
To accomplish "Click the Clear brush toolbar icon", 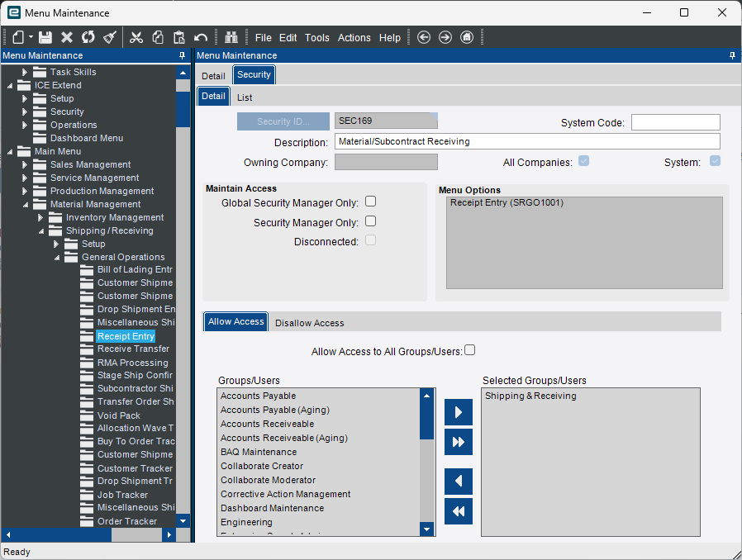I will (110, 37).
